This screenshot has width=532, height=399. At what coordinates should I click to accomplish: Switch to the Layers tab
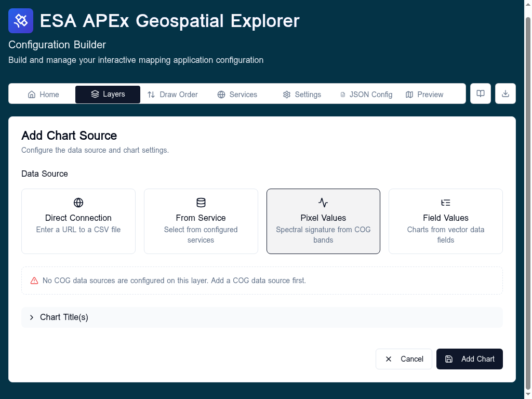pyautogui.click(x=108, y=95)
